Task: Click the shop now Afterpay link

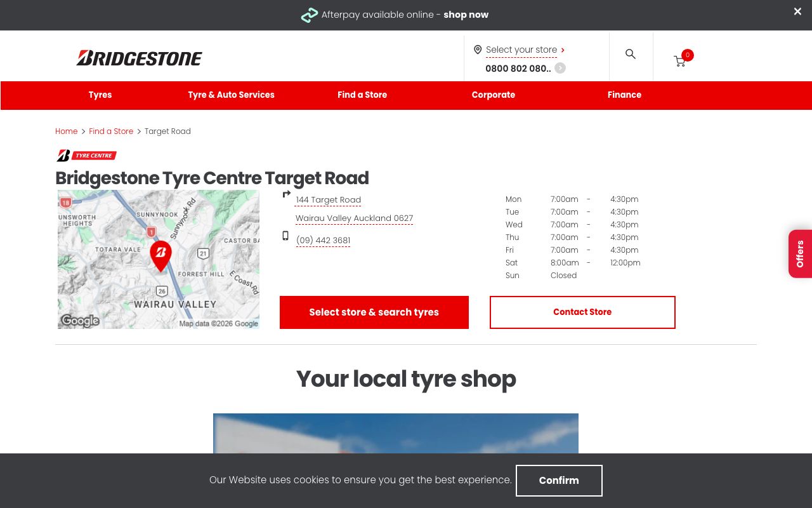Action: [466, 15]
